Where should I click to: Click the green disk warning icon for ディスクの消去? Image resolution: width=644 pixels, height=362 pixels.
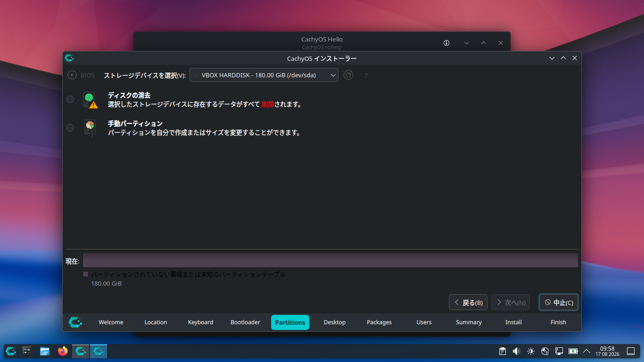pyautogui.click(x=90, y=100)
